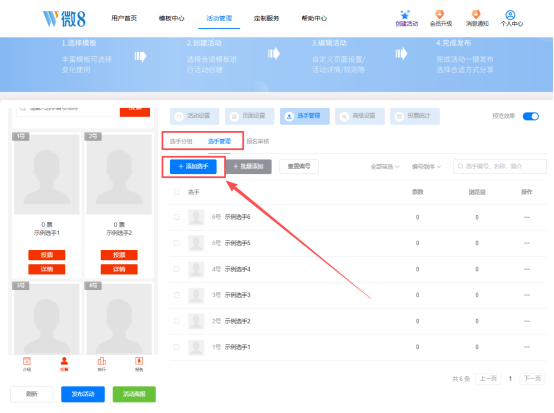Open 消息通知 icon
The image size is (554, 413).
(x=476, y=14)
